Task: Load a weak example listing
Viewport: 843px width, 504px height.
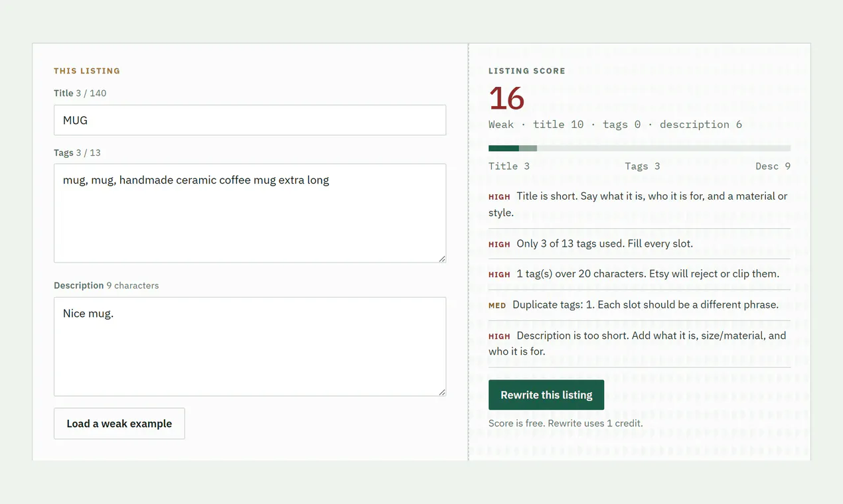Action: [119, 423]
